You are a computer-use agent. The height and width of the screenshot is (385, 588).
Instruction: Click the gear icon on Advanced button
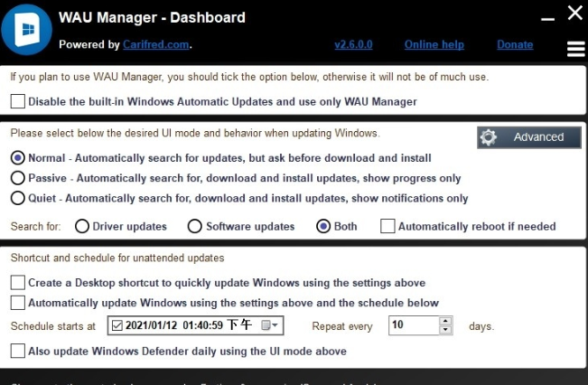pos(489,137)
